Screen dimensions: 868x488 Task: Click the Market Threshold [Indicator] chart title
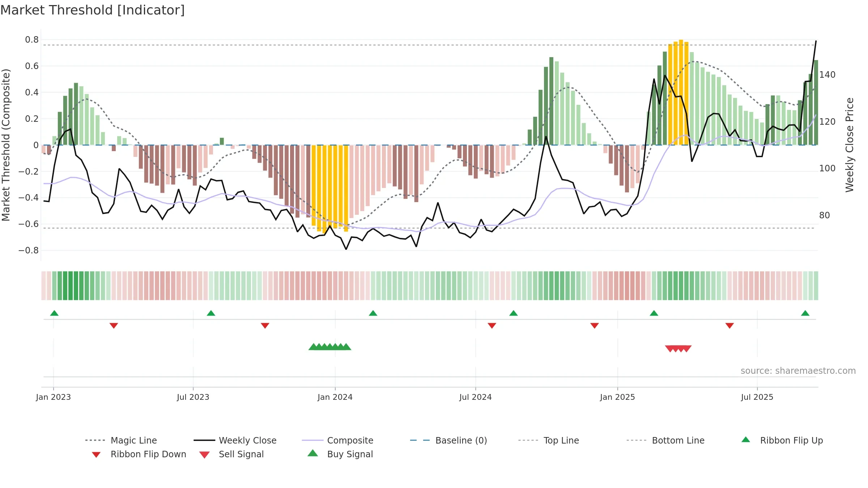[93, 10]
